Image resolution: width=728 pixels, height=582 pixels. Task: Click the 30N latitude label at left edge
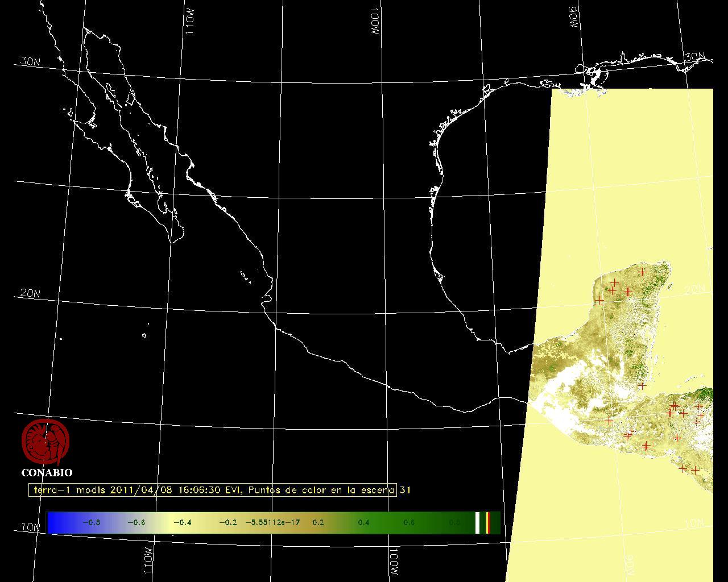click(30, 61)
